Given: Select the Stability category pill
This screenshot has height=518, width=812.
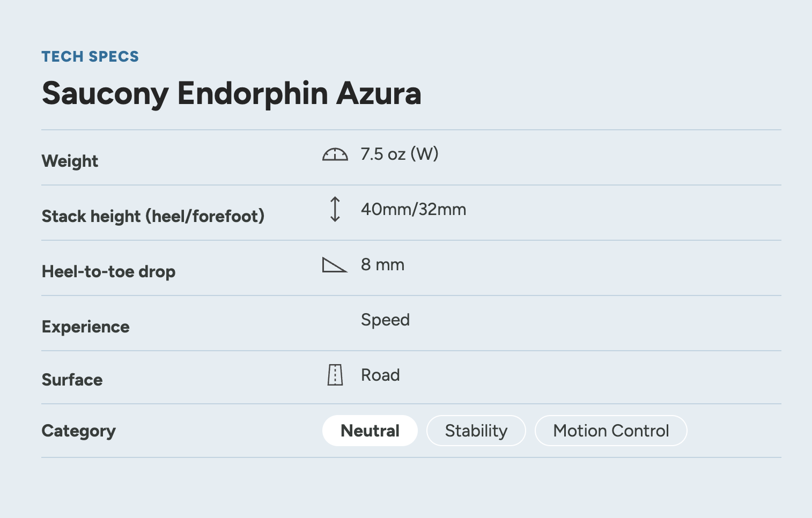Looking at the screenshot, I should pyautogui.click(x=476, y=431).
